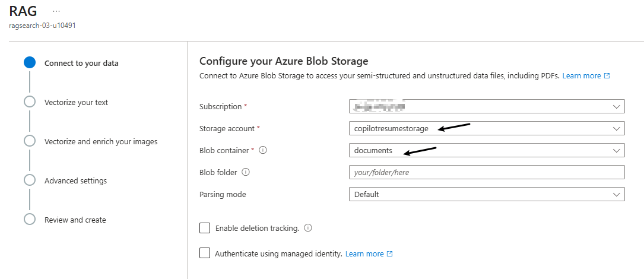Click the Vectorize your text step circle
This screenshot has width=644, height=279.
[30, 102]
